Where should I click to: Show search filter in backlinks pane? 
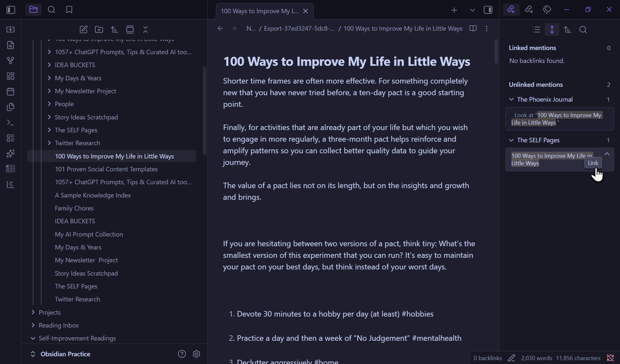point(583,29)
